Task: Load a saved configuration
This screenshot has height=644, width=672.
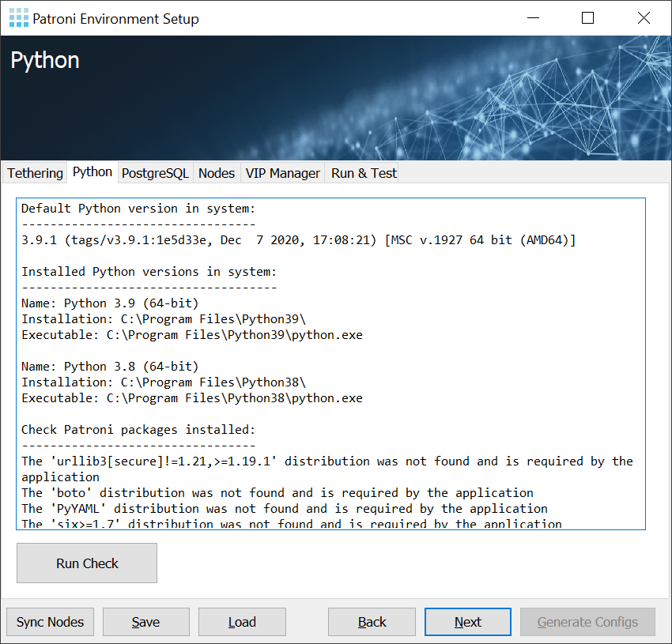Action: [242, 622]
